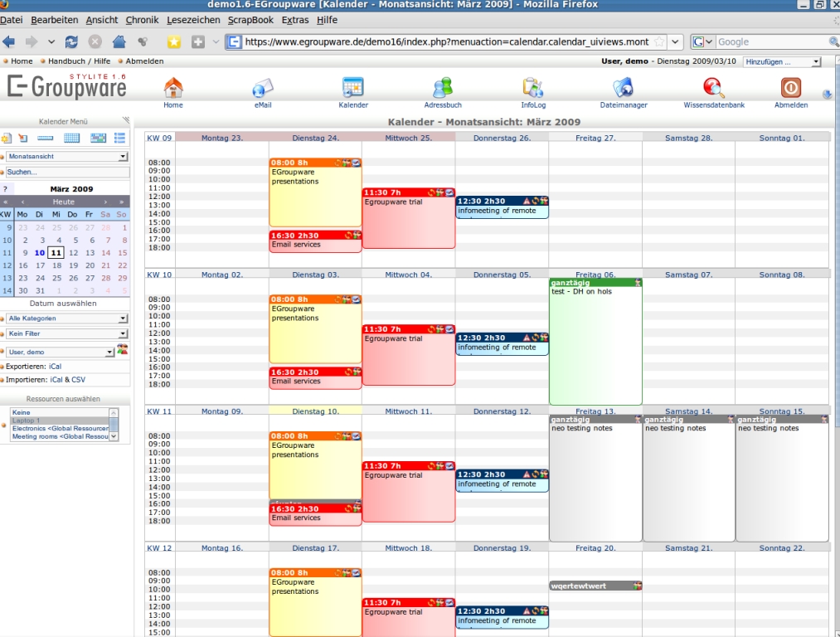Open the Dateimanager app icon
Screen dimensions: 840x637
624,87
